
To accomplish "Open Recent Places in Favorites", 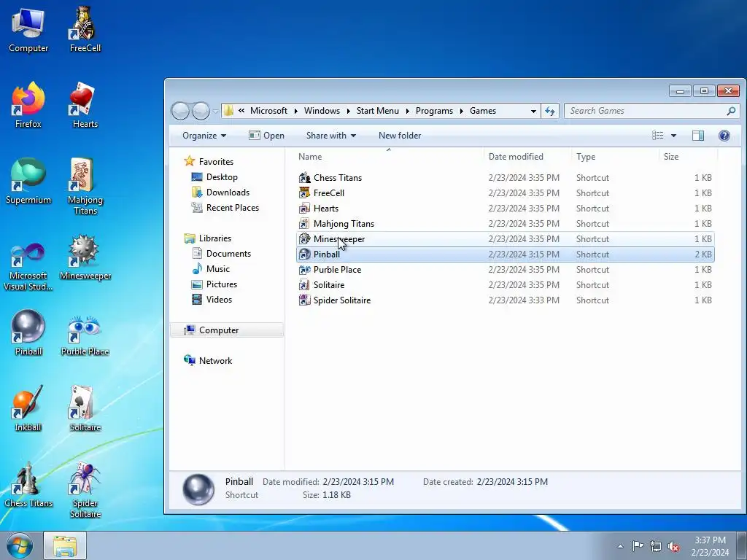I will (x=225, y=208).
